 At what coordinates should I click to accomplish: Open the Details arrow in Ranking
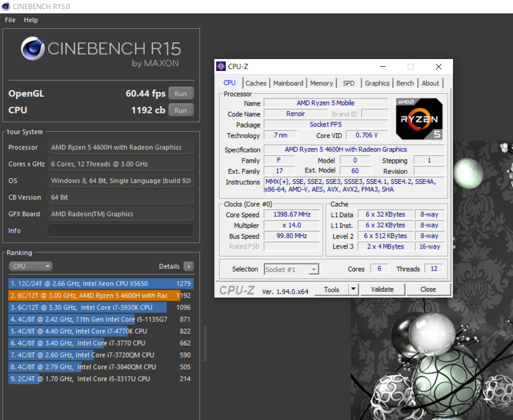tap(189, 266)
